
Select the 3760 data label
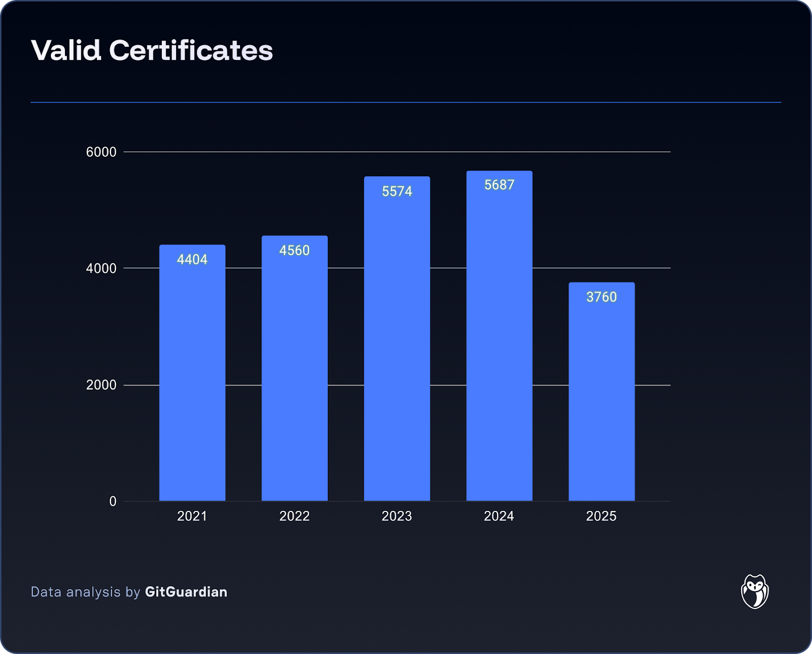(601, 297)
